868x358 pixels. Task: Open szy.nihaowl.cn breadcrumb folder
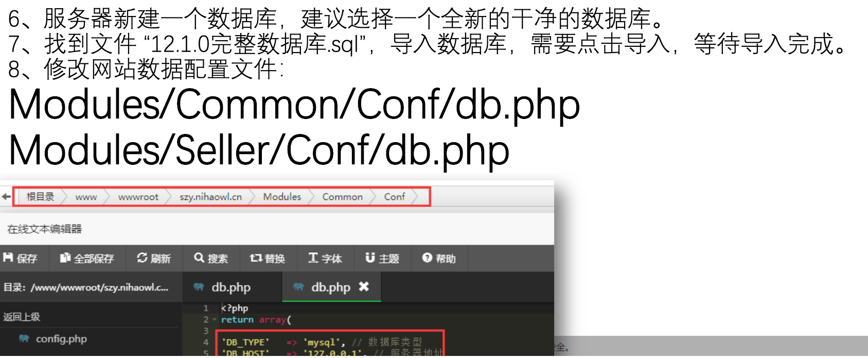[210, 197]
